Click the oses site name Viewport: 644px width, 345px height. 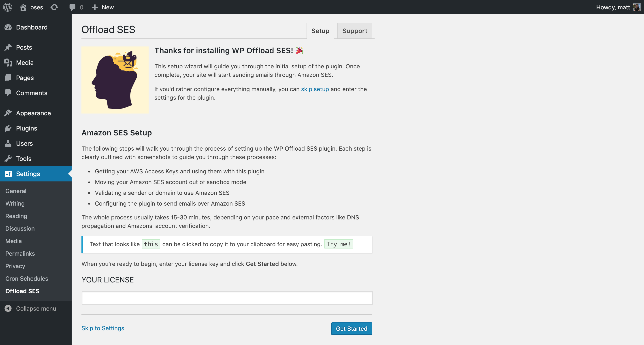click(37, 7)
